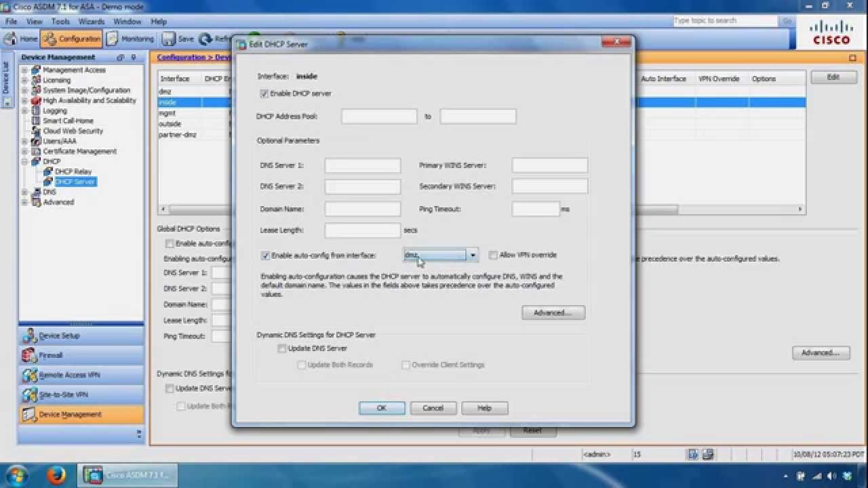Image resolution: width=868 pixels, height=488 pixels.
Task: Click the Management Access tree icon
Action: click(37, 70)
